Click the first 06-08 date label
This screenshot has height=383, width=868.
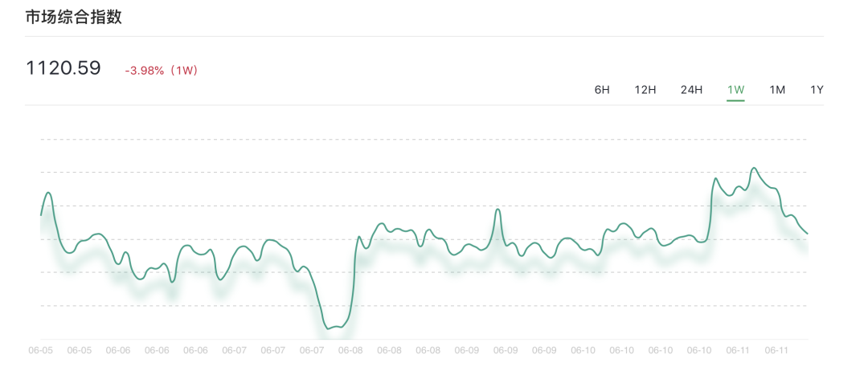[x=350, y=351]
